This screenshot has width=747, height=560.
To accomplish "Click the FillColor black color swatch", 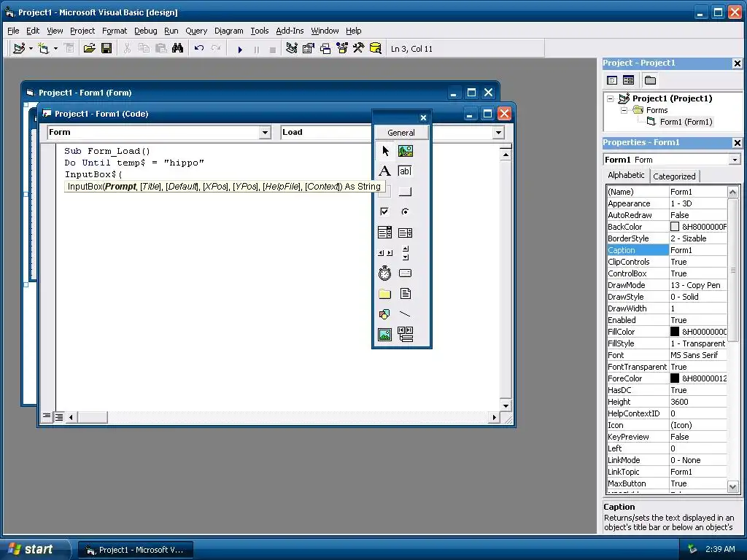I will [675, 332].
